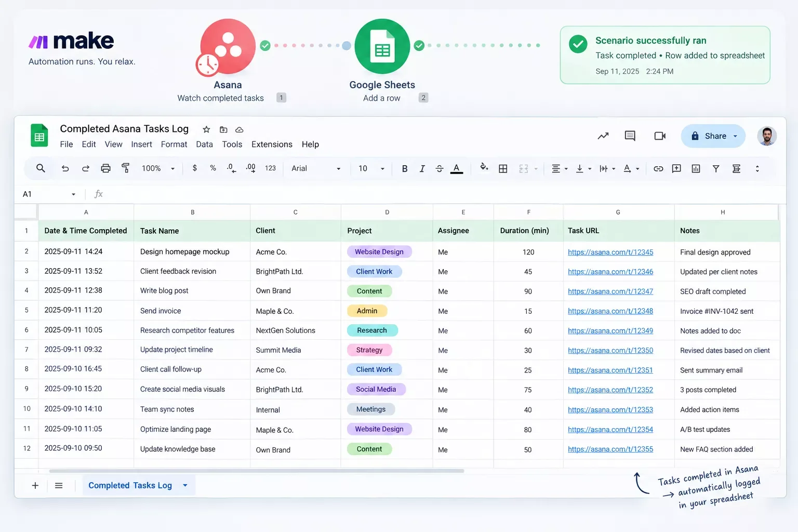The height and width of the screenshot is (532, 798).
Task: Open the user account avatar
Action: [767, 136]
